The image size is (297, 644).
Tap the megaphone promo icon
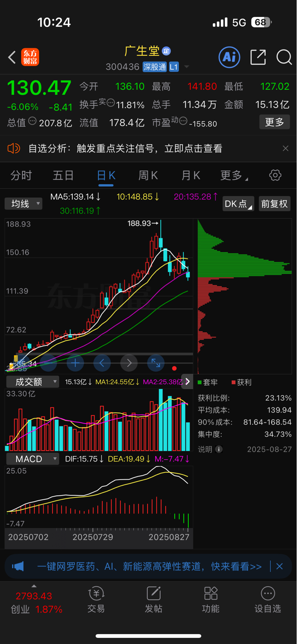click(x=18, y=567)
